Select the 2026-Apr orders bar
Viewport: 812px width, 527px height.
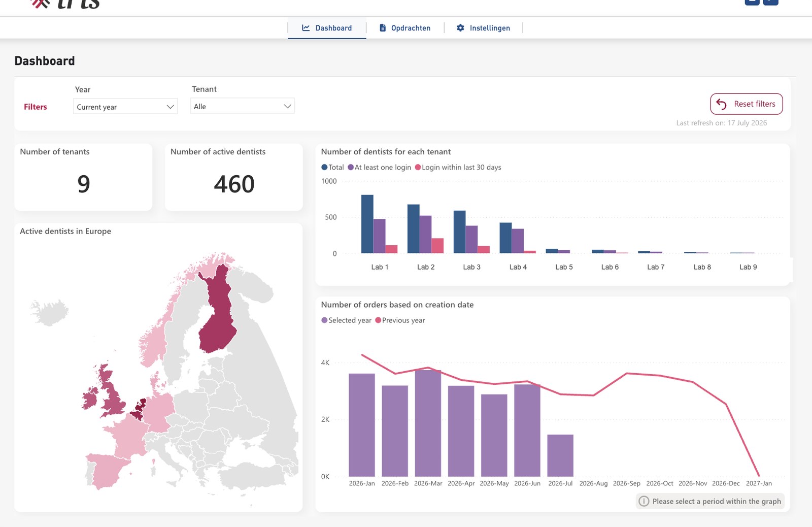click(x=461, y=431)
